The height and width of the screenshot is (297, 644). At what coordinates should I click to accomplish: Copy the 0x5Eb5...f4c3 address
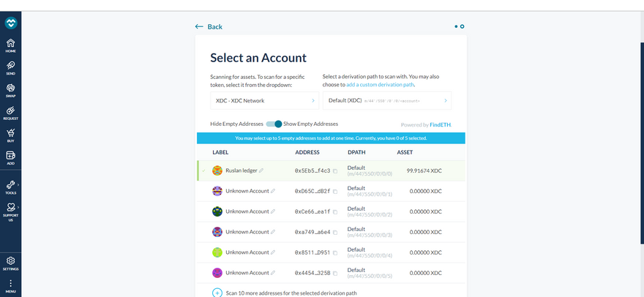click(x=335, y=171)
